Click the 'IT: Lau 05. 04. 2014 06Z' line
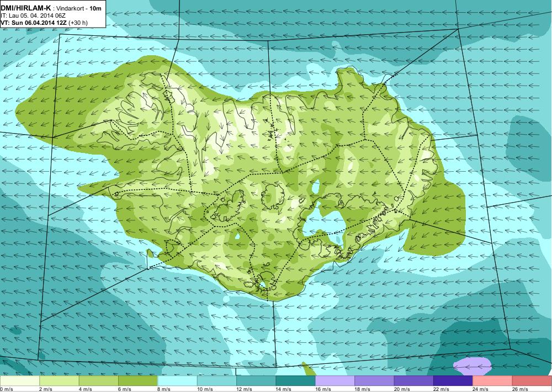 click(33, 15)
